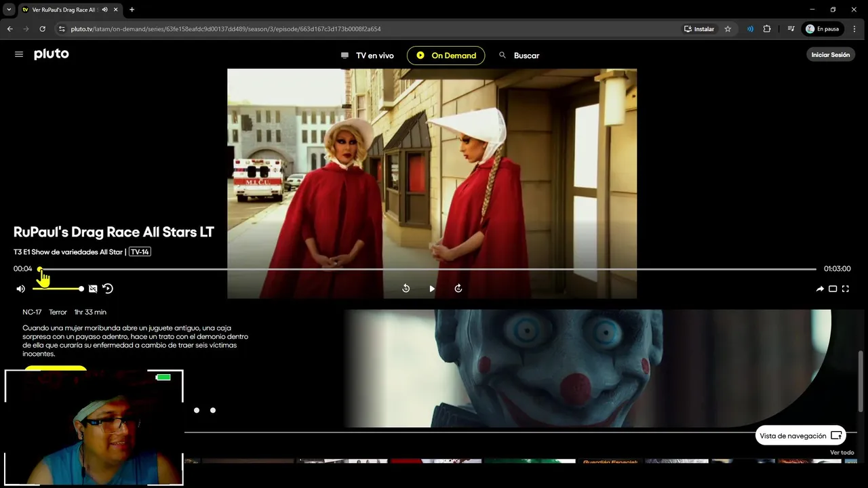Click the 1hr 33 min runtime

pos(90,312)
